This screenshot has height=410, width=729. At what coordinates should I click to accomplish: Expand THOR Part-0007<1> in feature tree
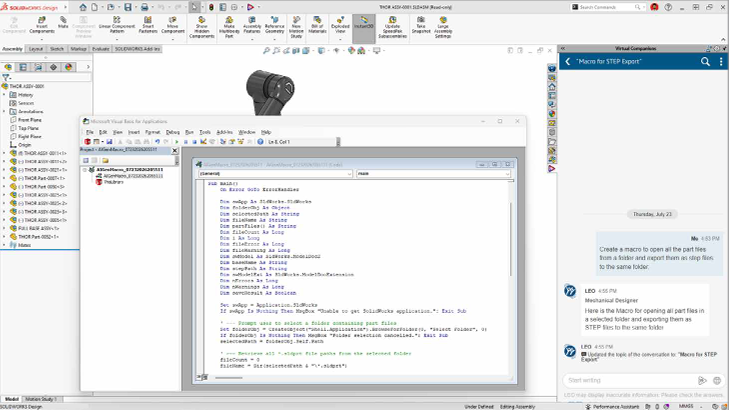coord(4,178)
